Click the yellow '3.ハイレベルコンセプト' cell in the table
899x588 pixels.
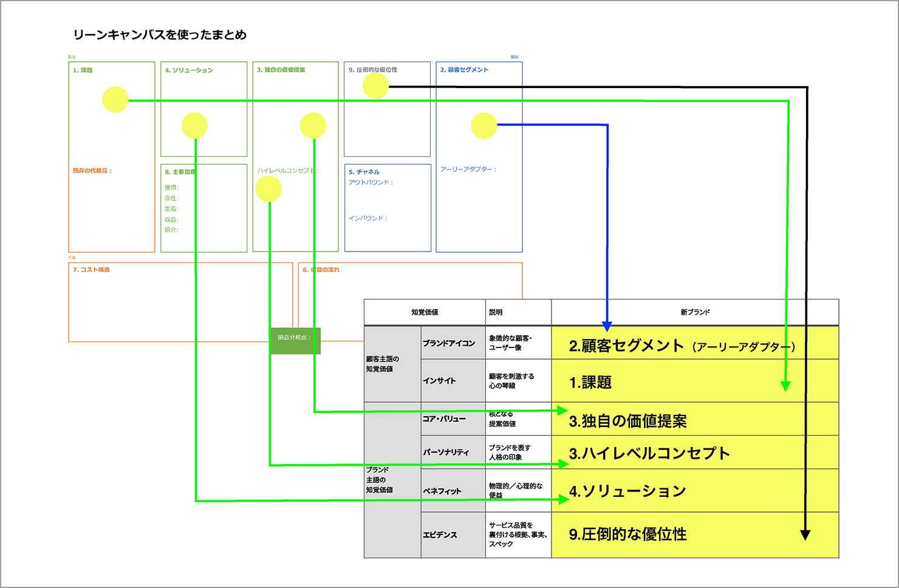click(x=695, y=453)
